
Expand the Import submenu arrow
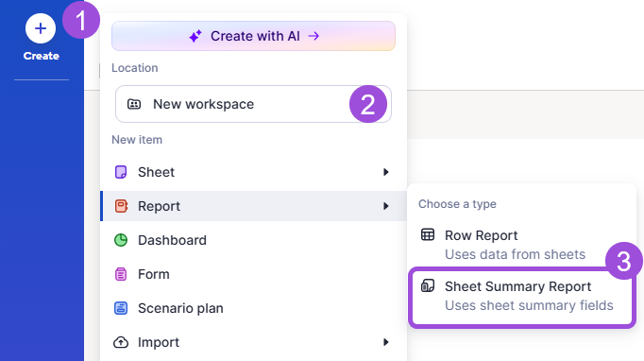(385, 342)
